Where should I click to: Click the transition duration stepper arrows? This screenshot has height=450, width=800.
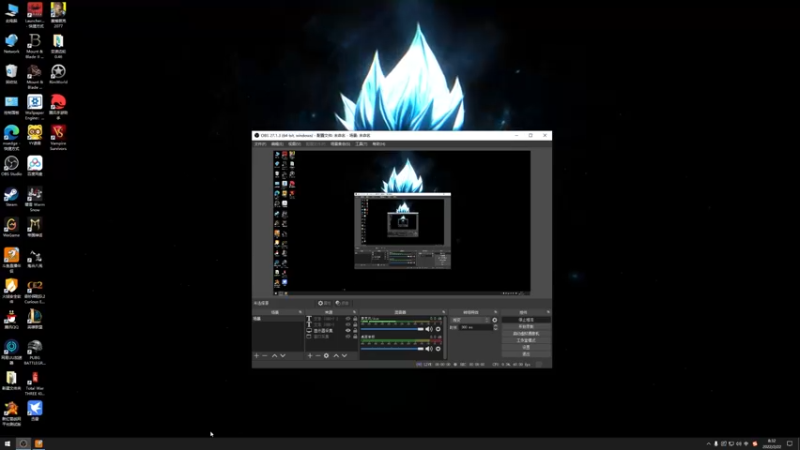(x=495, y=327)
